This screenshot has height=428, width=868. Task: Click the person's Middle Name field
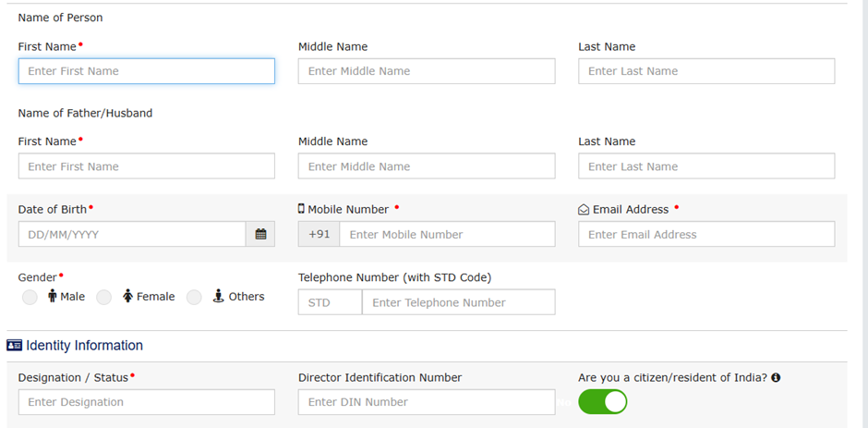(426, 71)
